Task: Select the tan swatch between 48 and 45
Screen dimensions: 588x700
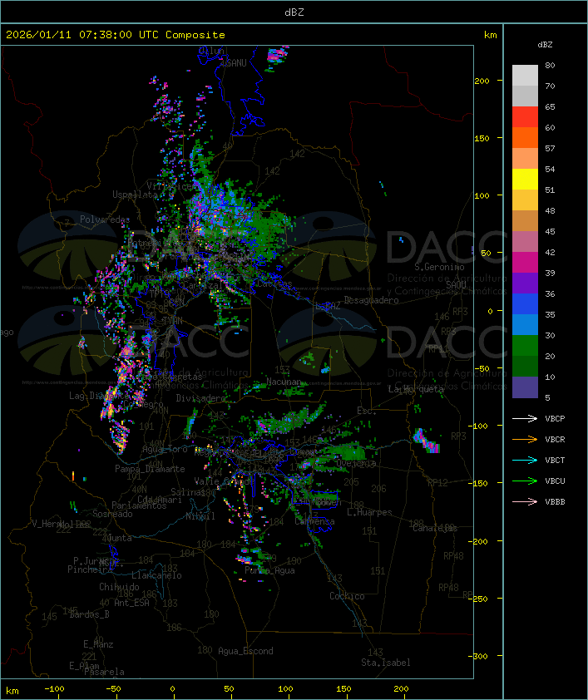Action: point(525,220)
